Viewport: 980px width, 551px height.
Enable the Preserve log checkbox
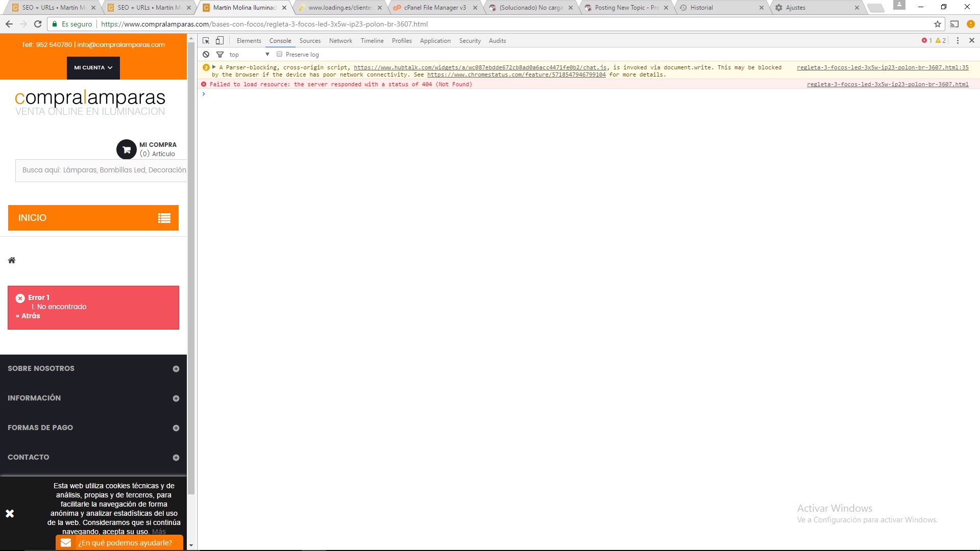[x=280, y=55]
